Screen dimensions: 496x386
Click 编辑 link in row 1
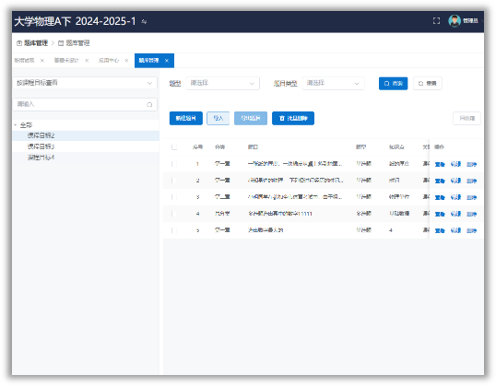(x=456, y=164)
